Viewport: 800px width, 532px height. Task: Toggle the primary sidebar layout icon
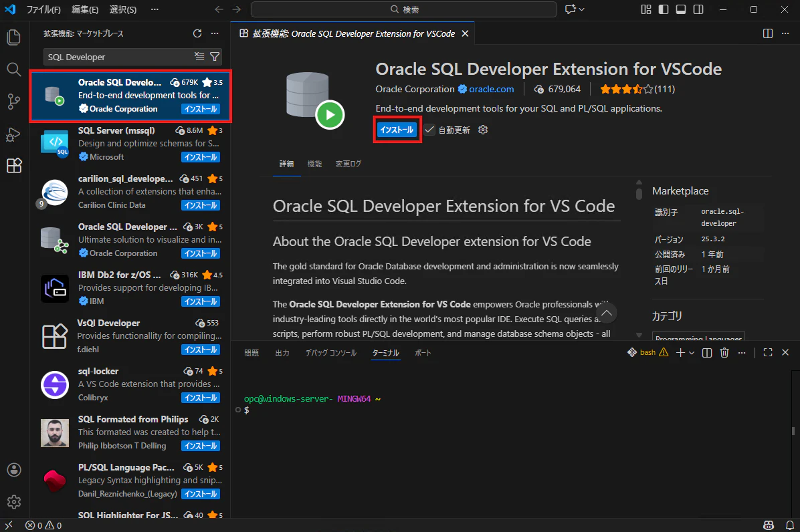click(x=664, y=9)
